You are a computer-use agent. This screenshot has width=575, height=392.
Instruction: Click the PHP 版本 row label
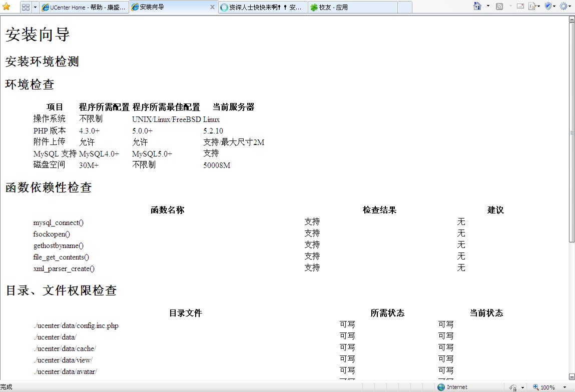tap(50, 130)
